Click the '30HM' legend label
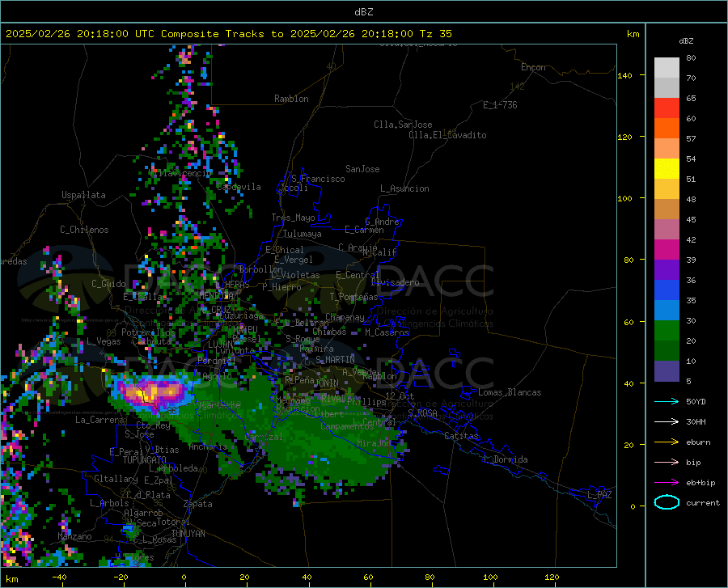 pos(696,422)
